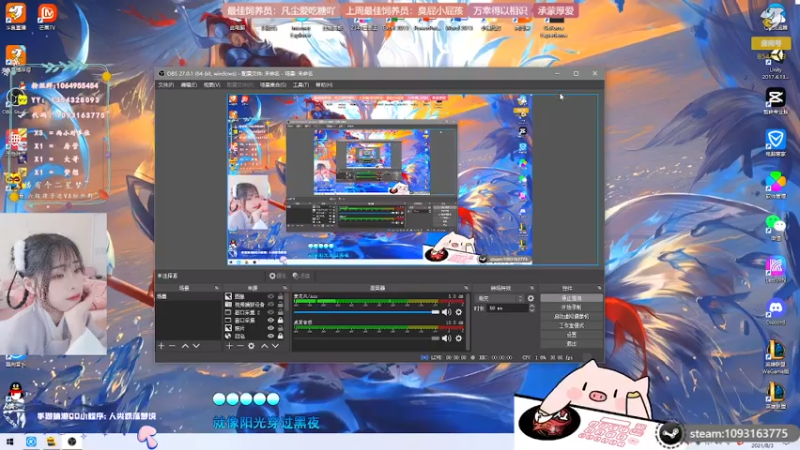The height and width of the screenshot is (450, 800).
Task: Add a new scene with plus icon
Action: coord(161,346)
